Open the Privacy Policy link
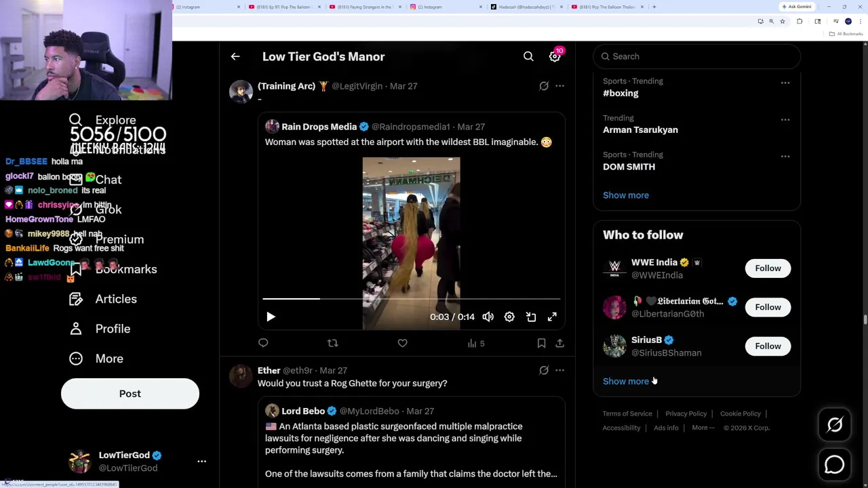This screenshot has width=868, height=488. pyautogui.click(x=686, y=413)
